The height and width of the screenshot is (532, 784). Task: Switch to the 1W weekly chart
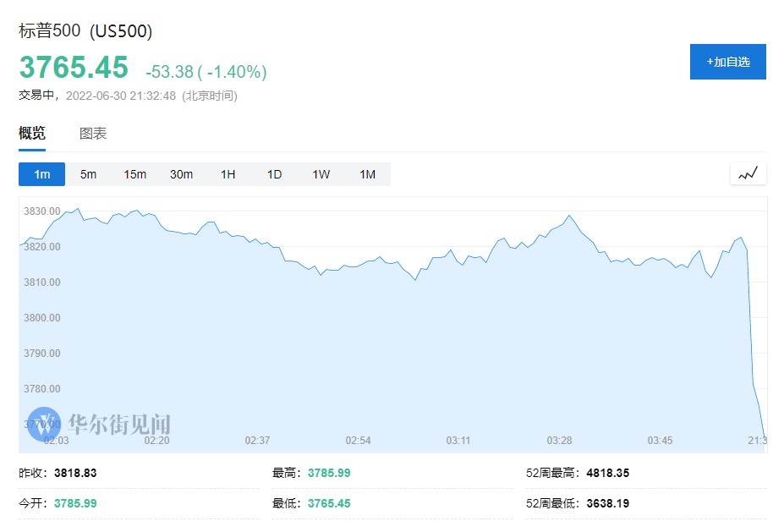[321, 174]
